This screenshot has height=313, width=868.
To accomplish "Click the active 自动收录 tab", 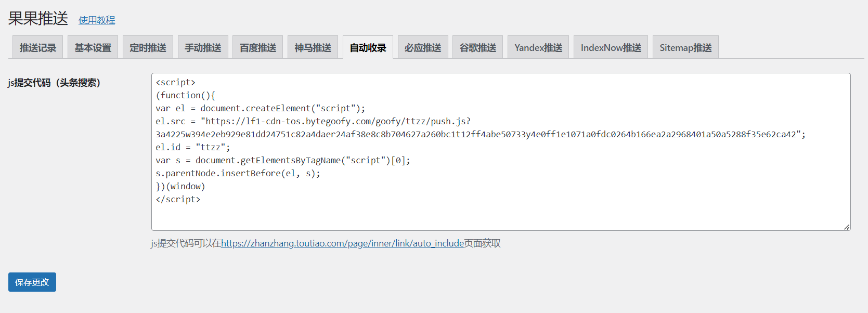I will click(368, 47).
